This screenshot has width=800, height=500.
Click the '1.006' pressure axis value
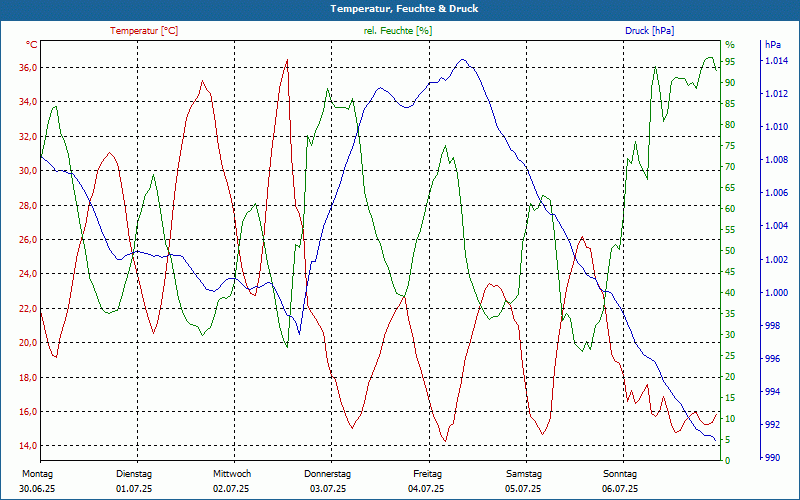778,193
